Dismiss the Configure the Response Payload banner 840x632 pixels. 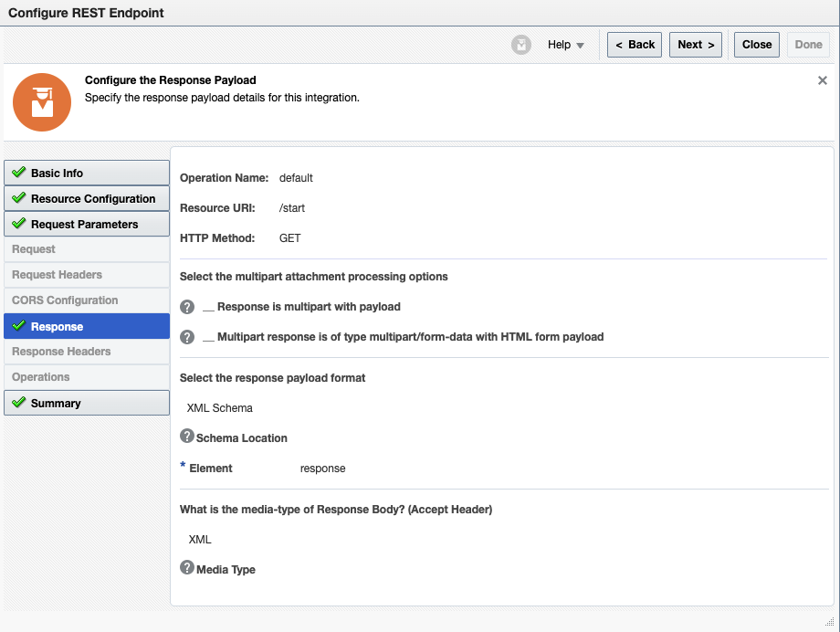pyautogui.click(x=823, y=80)
